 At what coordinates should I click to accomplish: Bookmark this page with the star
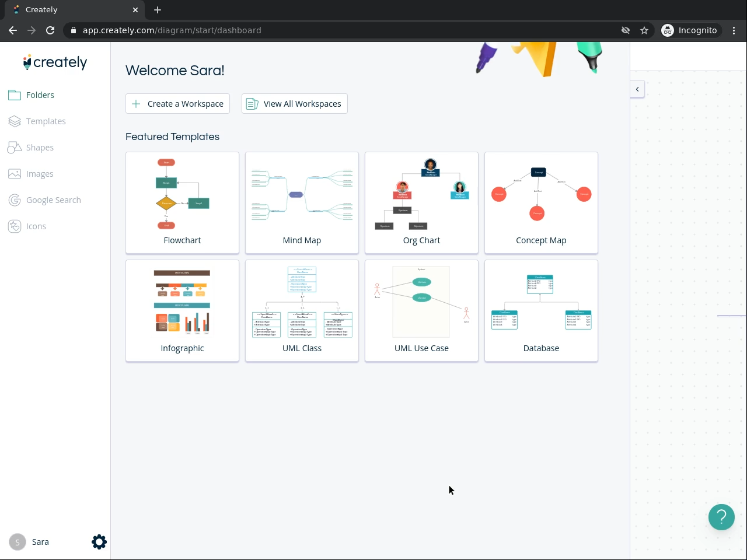(x=644, y=30)
